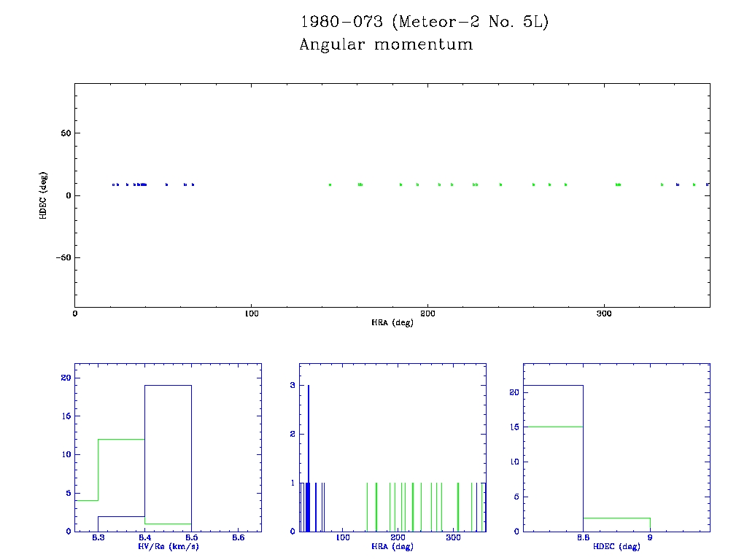747x560 pixels.
Task: Click the "3" tick label on the HRA histogram y-axis
Action: pyautogui.click(x=293, y=385)
